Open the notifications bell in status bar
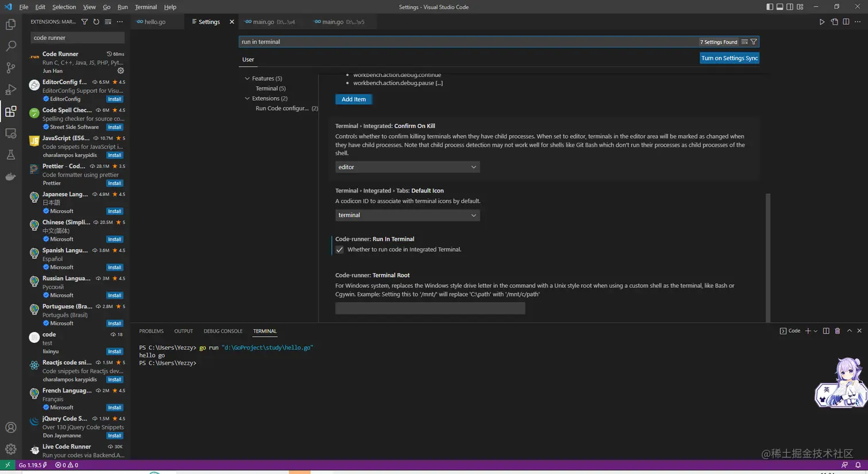This screenshot has width=868, height=474. pos(858,465)
